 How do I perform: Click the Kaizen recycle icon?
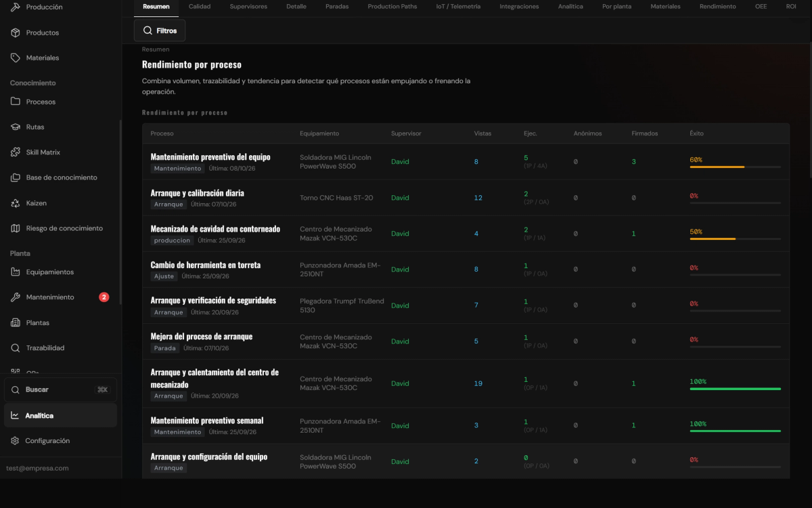[16, 203]
